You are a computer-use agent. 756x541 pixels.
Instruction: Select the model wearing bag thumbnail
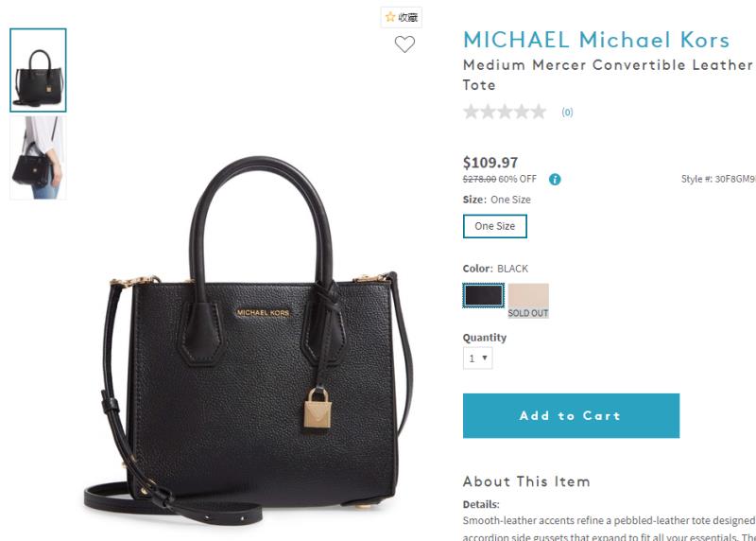click(38, 158)
